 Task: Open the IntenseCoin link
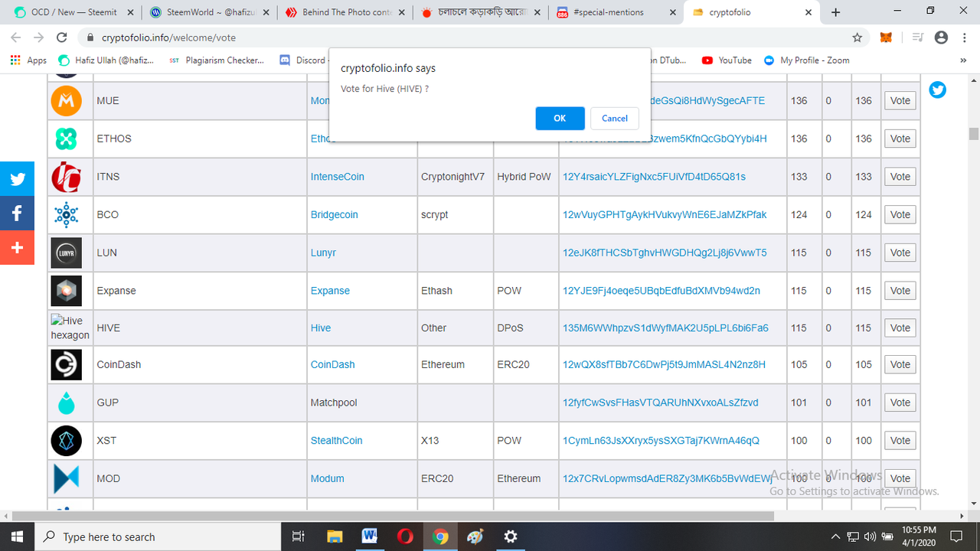(x=338, y=177)
